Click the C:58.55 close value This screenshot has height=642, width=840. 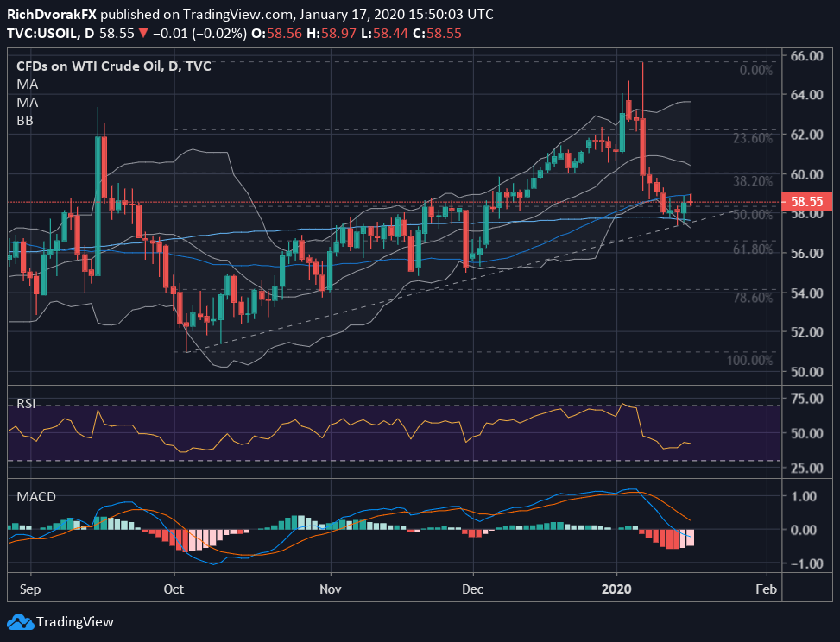pos(437,33)
